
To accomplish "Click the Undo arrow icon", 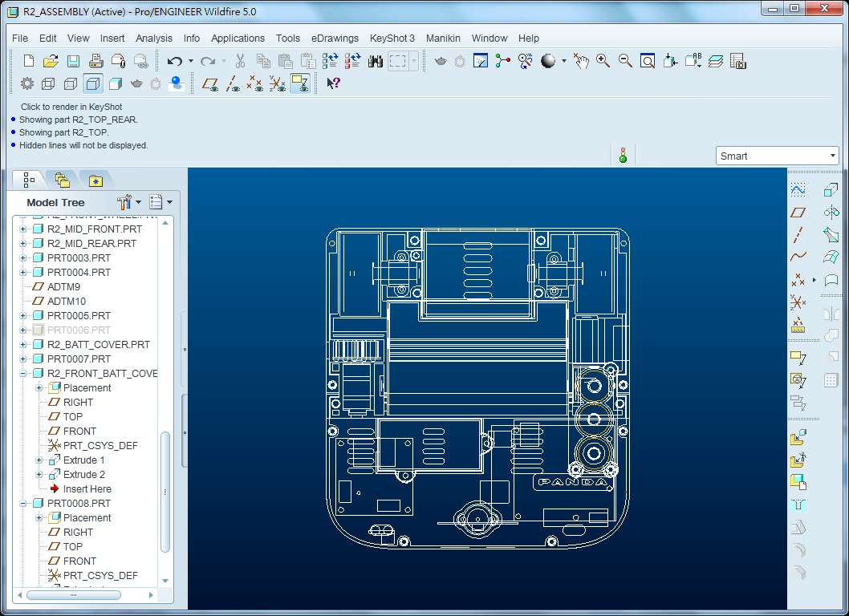I will tap(174, 61).
